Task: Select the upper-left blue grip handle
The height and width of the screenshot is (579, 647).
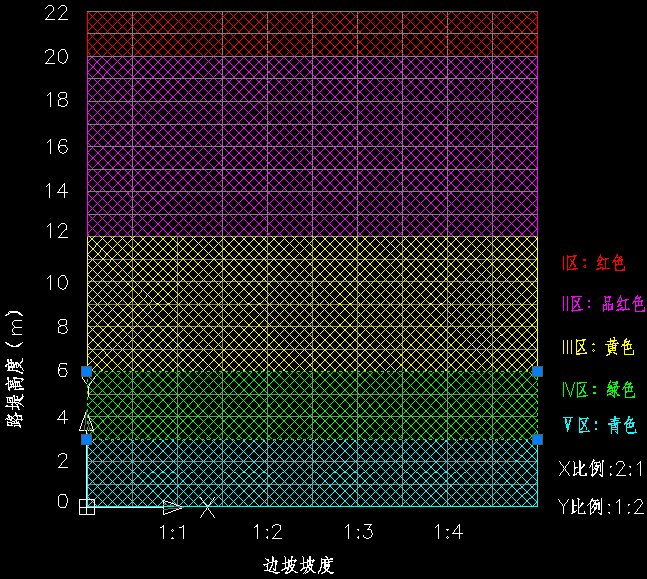Action: tap(87, 372)
